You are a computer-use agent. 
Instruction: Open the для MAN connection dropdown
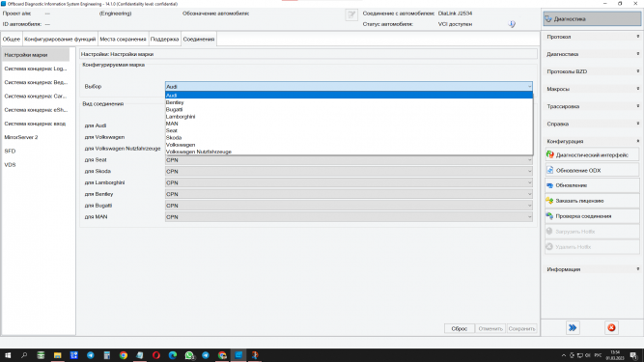tap(349, 216)
